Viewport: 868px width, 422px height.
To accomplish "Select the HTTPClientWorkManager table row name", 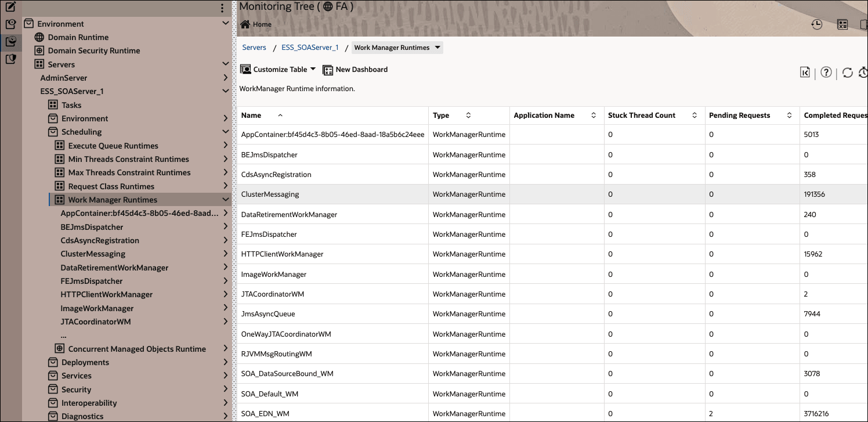I will click(x=282, y=254).
